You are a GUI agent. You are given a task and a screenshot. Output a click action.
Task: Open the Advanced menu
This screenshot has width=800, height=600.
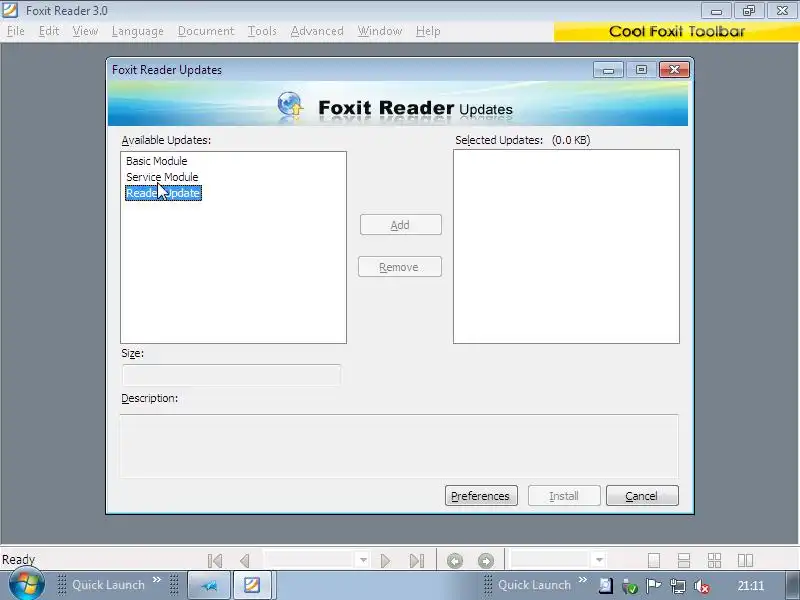(x=317, y=31)
